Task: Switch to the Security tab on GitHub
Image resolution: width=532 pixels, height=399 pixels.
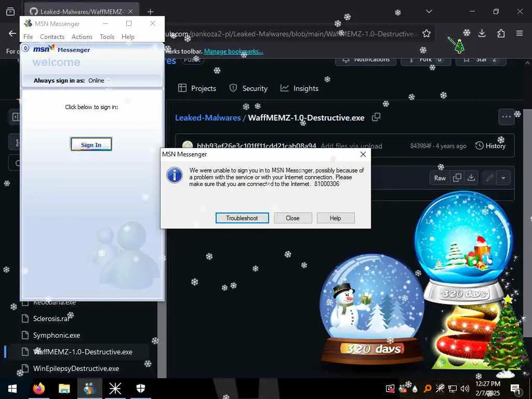Action: tap(248, 88)
